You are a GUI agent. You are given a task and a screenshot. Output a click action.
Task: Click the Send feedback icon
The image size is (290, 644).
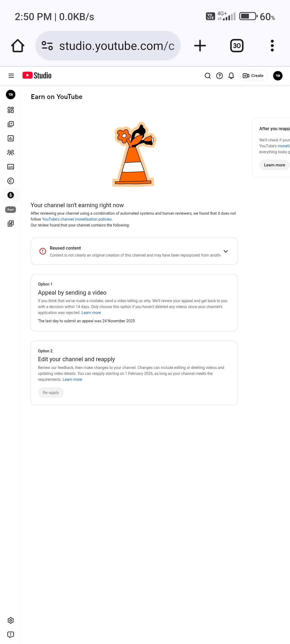11,634
